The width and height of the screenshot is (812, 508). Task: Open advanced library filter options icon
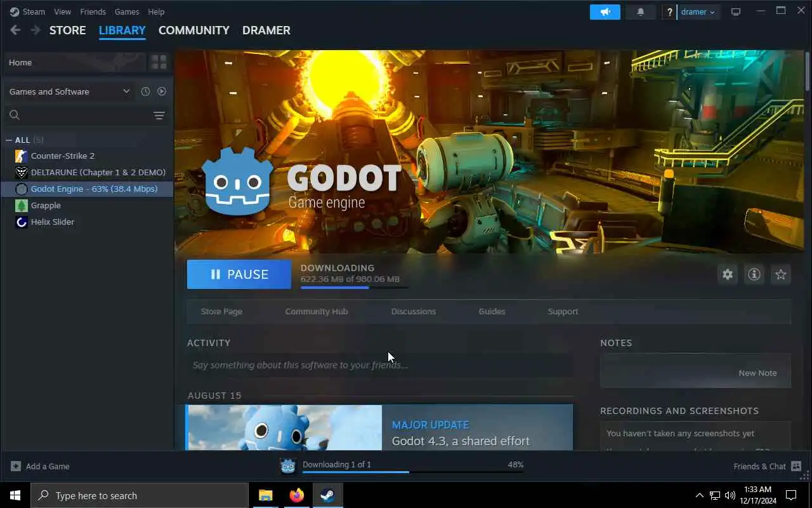click(159, 115)
